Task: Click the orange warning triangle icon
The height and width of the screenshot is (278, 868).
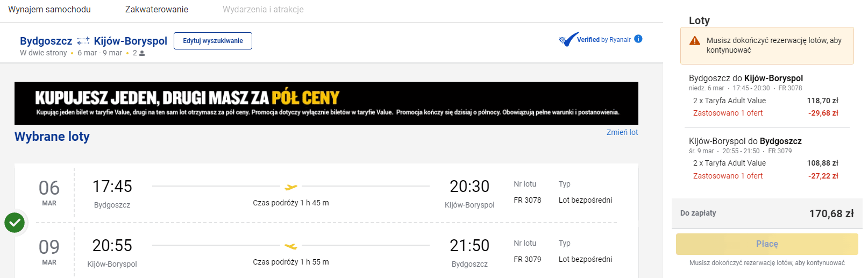Action: coord(695,41)
